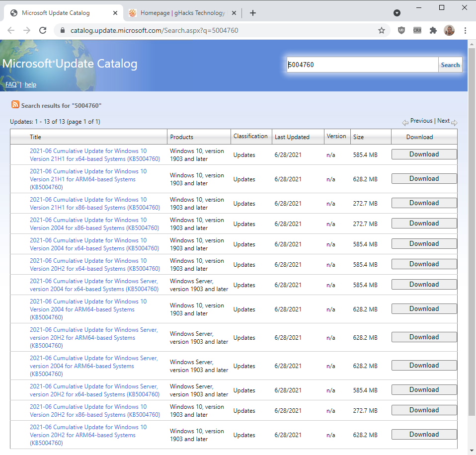Download Windows 10 Version 20H2 ARM64 update
The width and height of the screenshot is (476, 455).
424,434
